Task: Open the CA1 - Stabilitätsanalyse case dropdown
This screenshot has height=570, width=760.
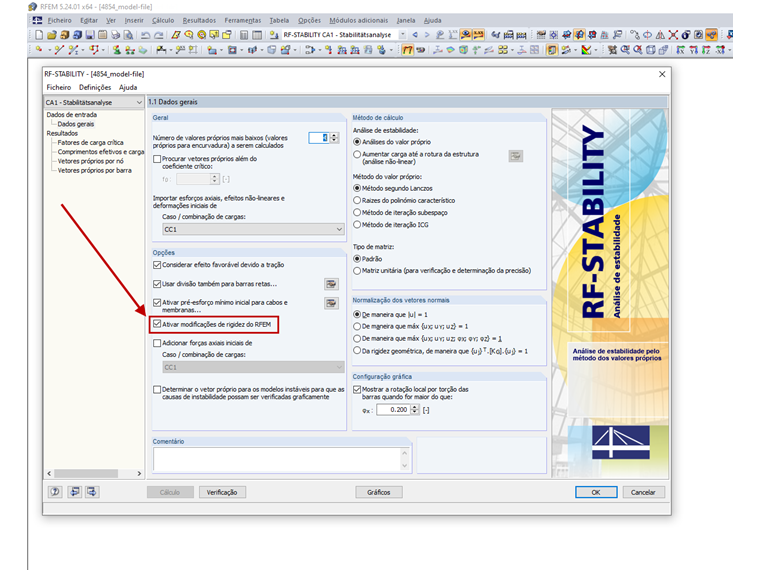Action: point(94,102)
